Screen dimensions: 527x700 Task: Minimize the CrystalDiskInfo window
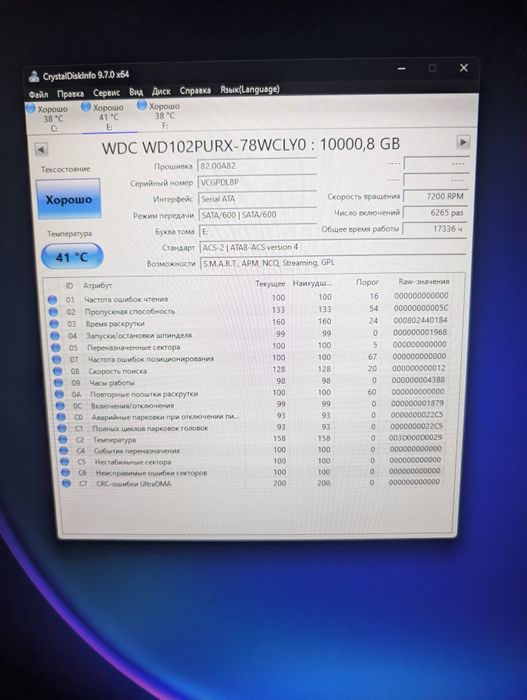click(x=402, y=69)
